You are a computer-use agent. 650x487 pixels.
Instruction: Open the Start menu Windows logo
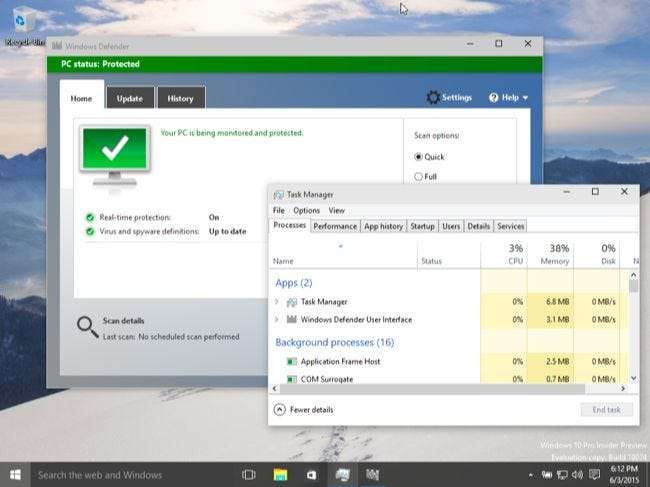tap(15, 474)
